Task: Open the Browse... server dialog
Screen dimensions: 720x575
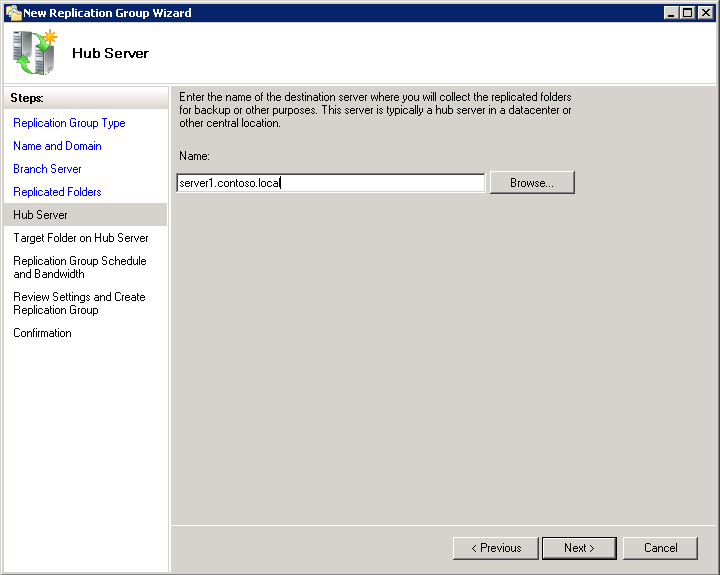Action: point(532,183)
